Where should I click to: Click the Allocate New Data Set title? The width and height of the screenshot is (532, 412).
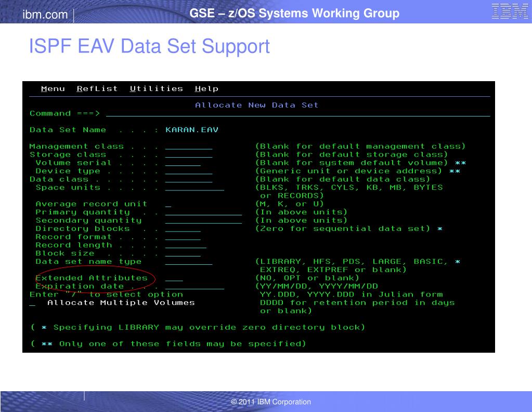(257, 105)
